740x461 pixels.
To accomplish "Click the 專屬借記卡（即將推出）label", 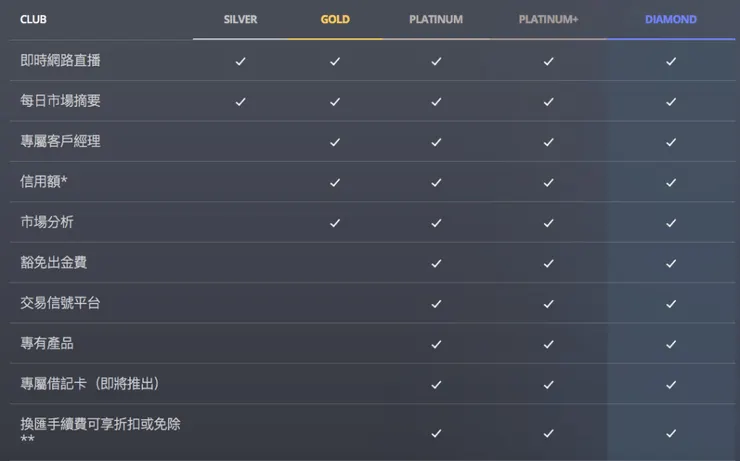I will pos(90,384).
